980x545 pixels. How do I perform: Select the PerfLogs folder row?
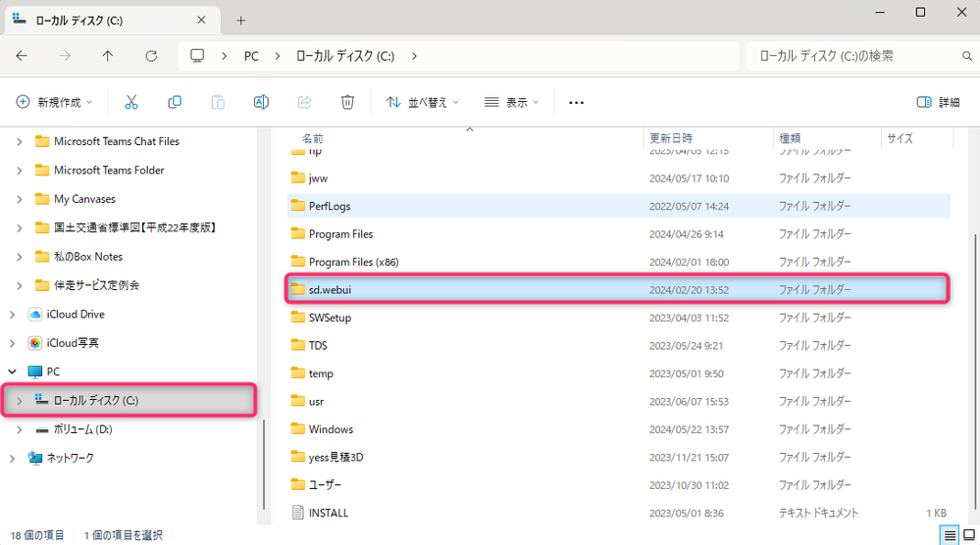619,206
